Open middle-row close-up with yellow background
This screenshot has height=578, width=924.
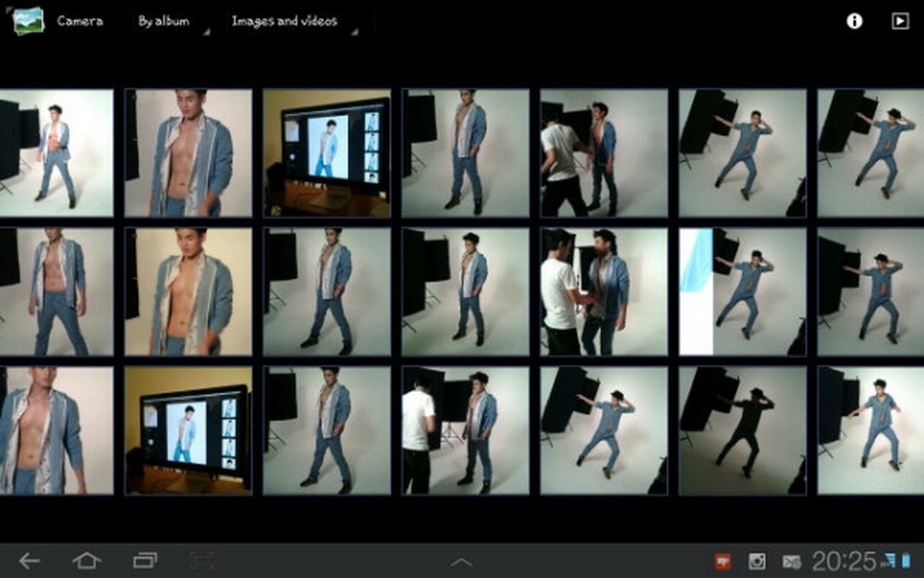pos(188,292)
